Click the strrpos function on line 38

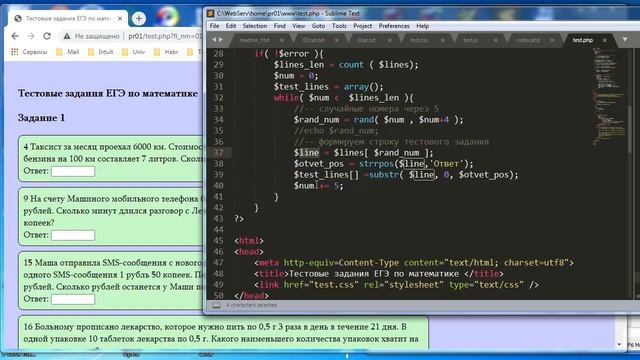[x=376, y=164]
